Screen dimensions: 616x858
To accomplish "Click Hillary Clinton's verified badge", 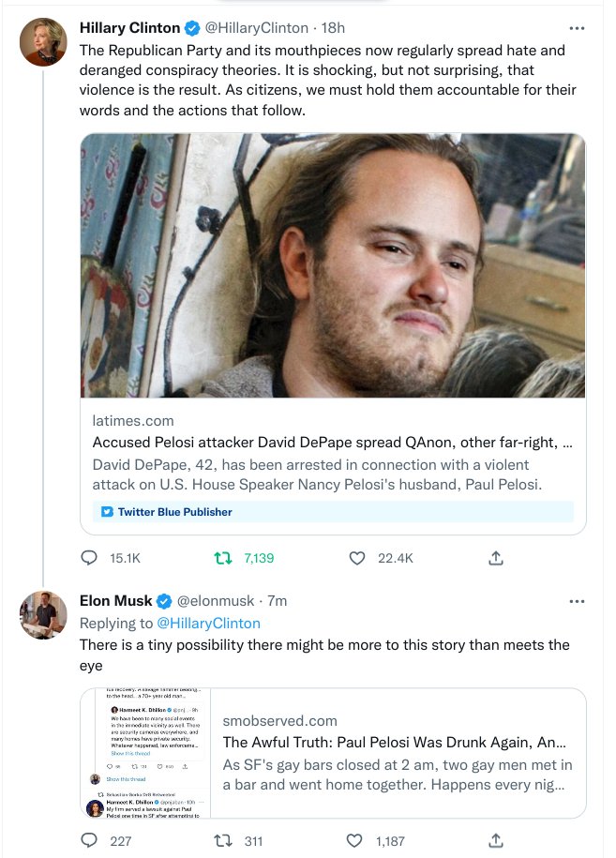I will click(192, 28).
